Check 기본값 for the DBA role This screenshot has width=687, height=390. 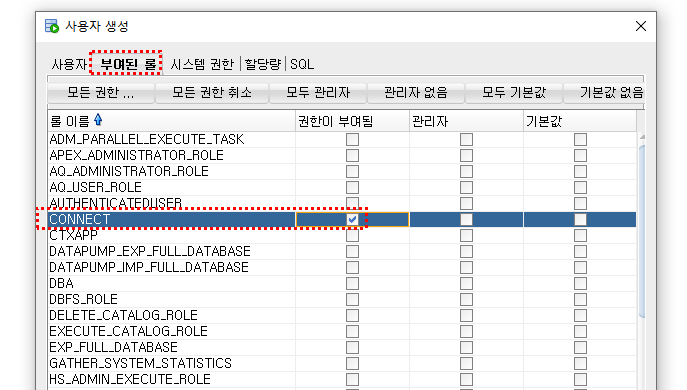pyautogui.click(x=580, y=284)
